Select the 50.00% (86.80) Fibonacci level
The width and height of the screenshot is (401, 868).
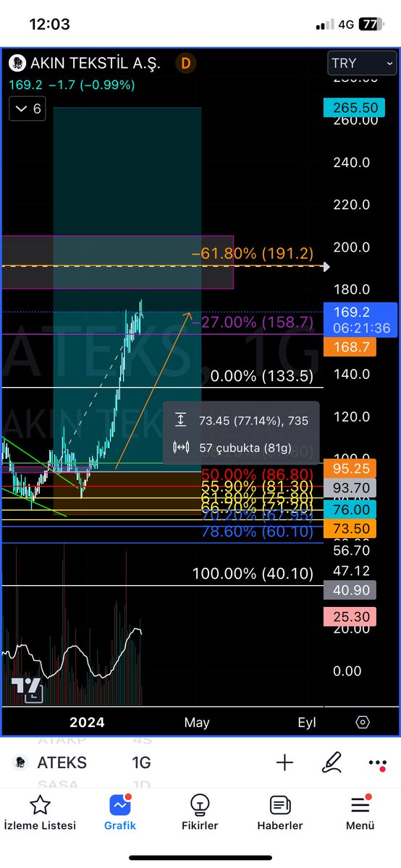tap(256, 475)
